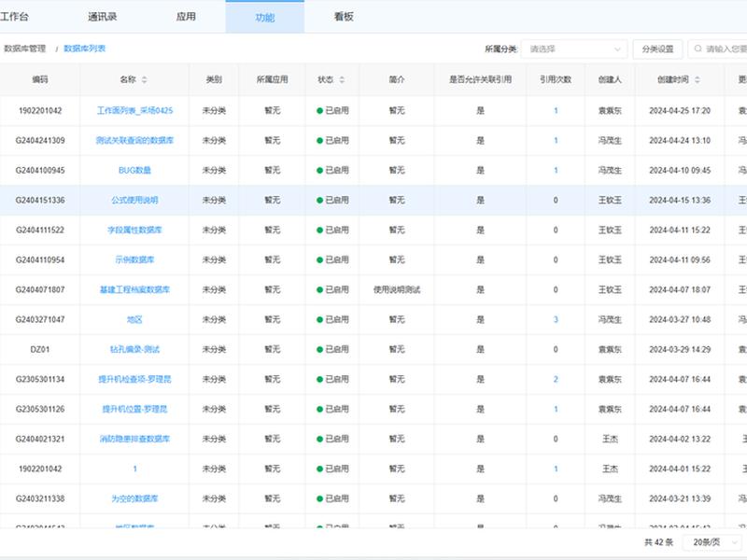Open the 字段属性数据库 link
Image resolution: width=747 pixels, height=560 pixels.
pyautogui.click(x=134, y=230)
